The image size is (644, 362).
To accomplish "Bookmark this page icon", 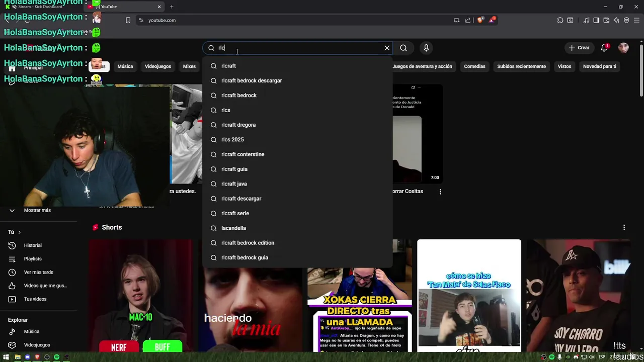I will pyautogui.click(x=128, y=20).
